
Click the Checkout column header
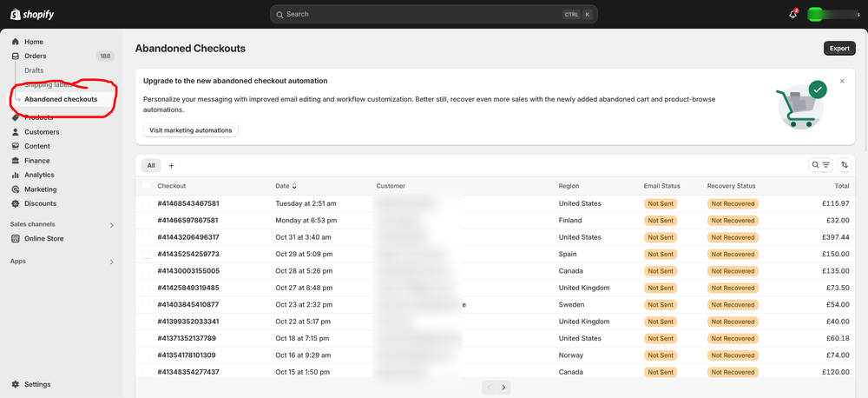pyautogui.click(x=172, y=186)
